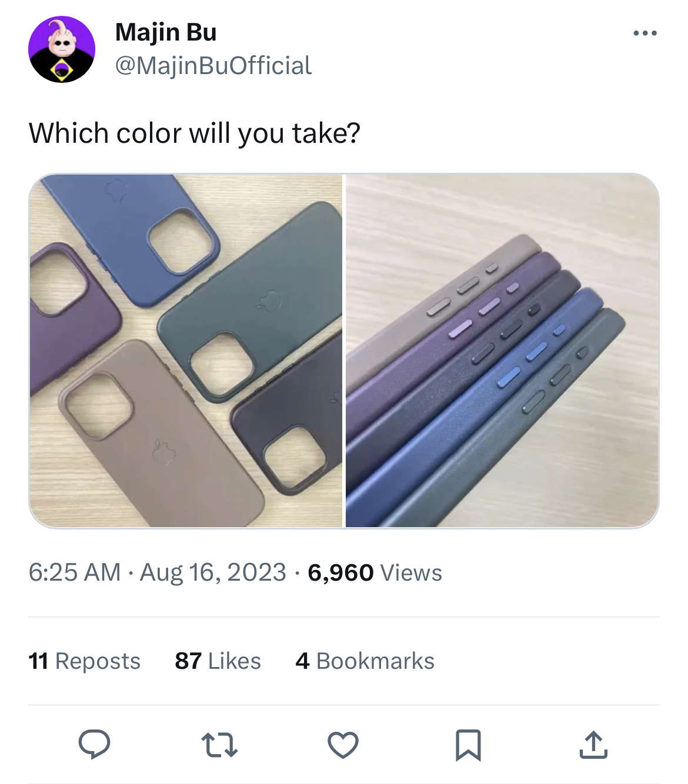
Task: View the 6,960 Views analytics
Action: click(x=375, y=572)
